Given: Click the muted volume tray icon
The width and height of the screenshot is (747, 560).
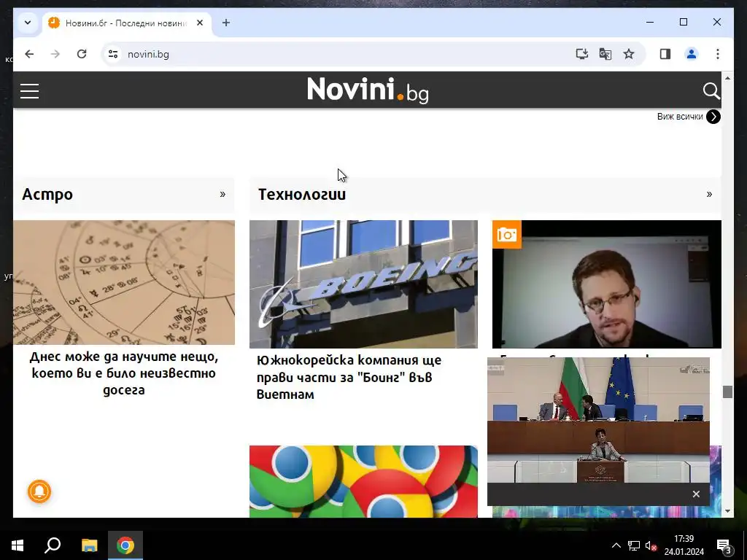Looking at the screenshot, I should click(x=651, y=545).
